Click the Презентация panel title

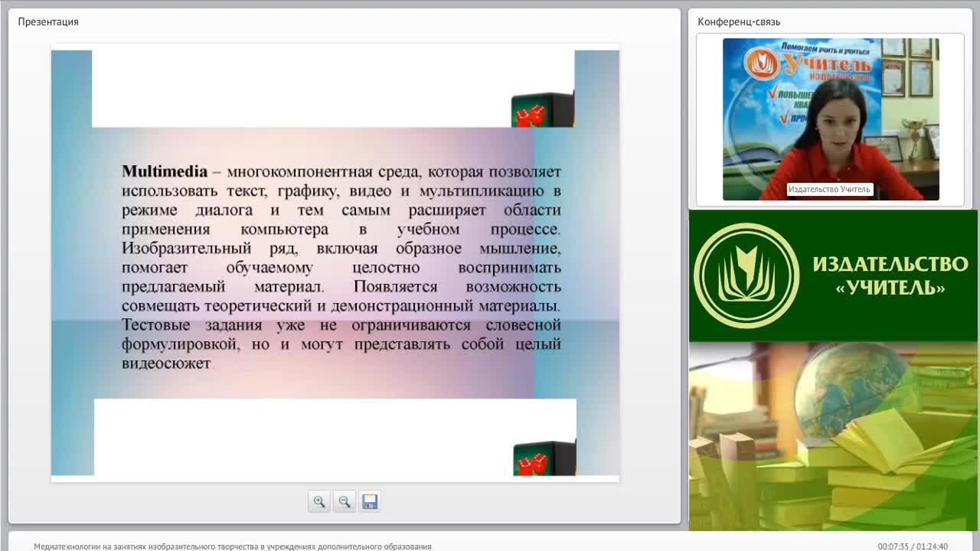pos(48,21)
